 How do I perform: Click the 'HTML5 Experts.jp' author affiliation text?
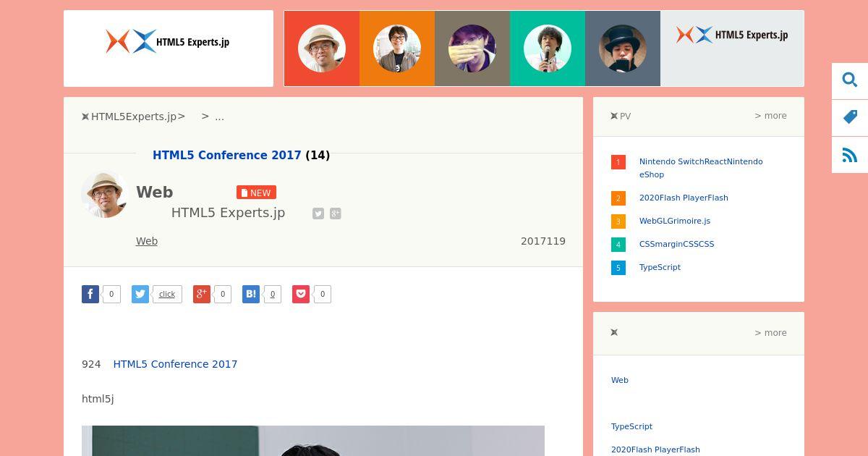click(x=228, y=213)
